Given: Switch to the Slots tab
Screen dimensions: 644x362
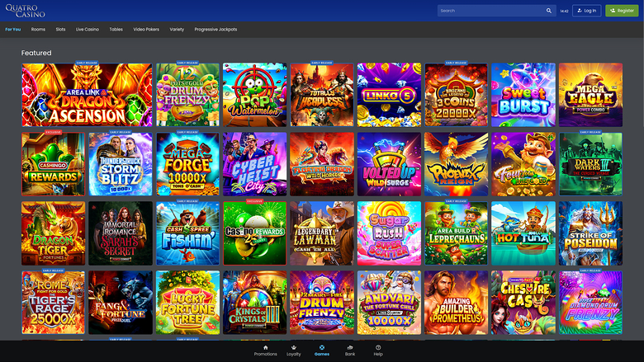Looking at the screenshot, I should tap(60, 30).
